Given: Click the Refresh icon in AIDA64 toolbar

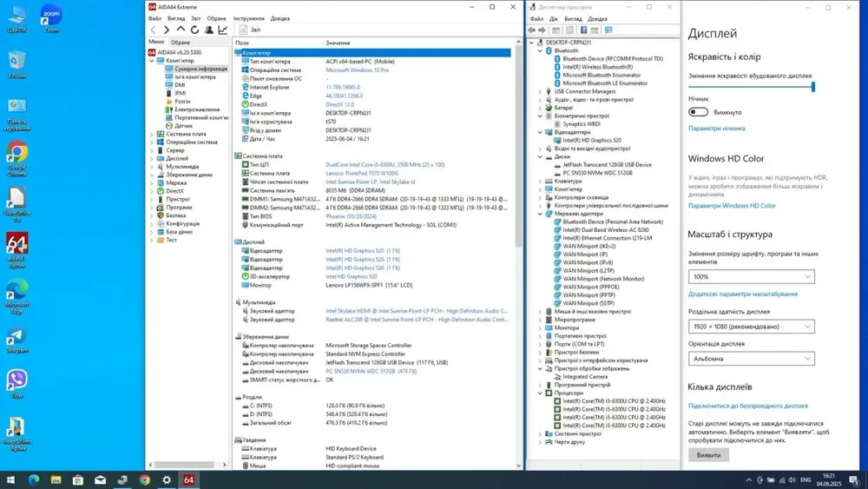Looking at the screenshot, I should (x=195, y=30).
